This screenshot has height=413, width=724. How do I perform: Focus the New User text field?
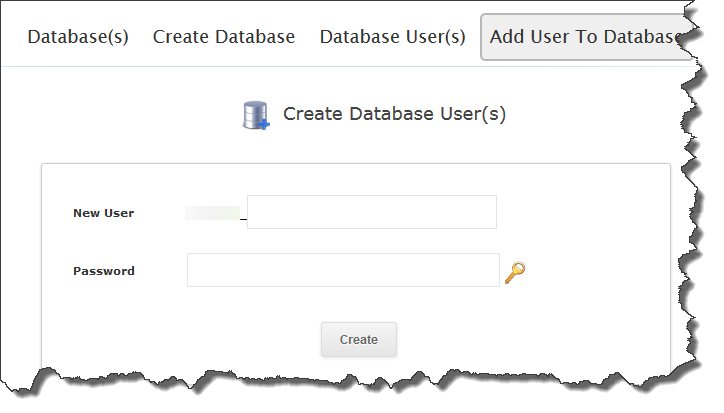(x=371, y=212)
